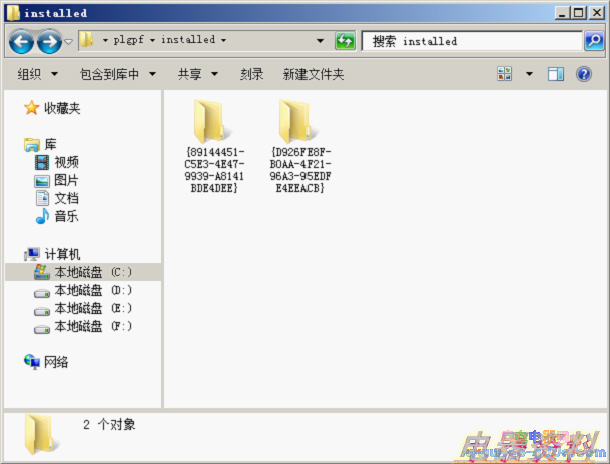Screen dimensions: 610x464
Task: Expand the 共享 dropdown
Action: tap(203, 74)
